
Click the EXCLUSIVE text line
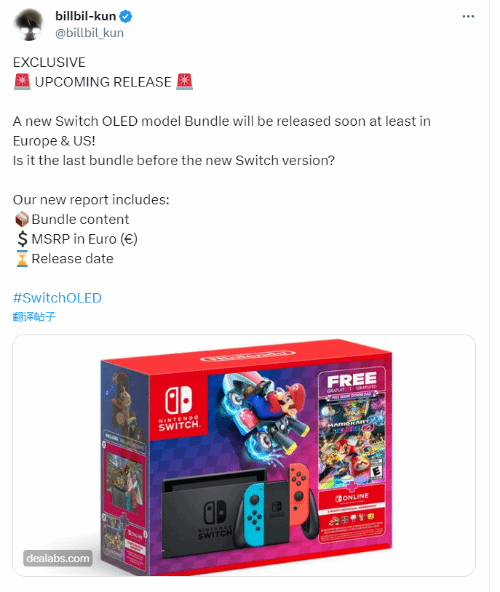pyautogui.click(x=49, y=62)
